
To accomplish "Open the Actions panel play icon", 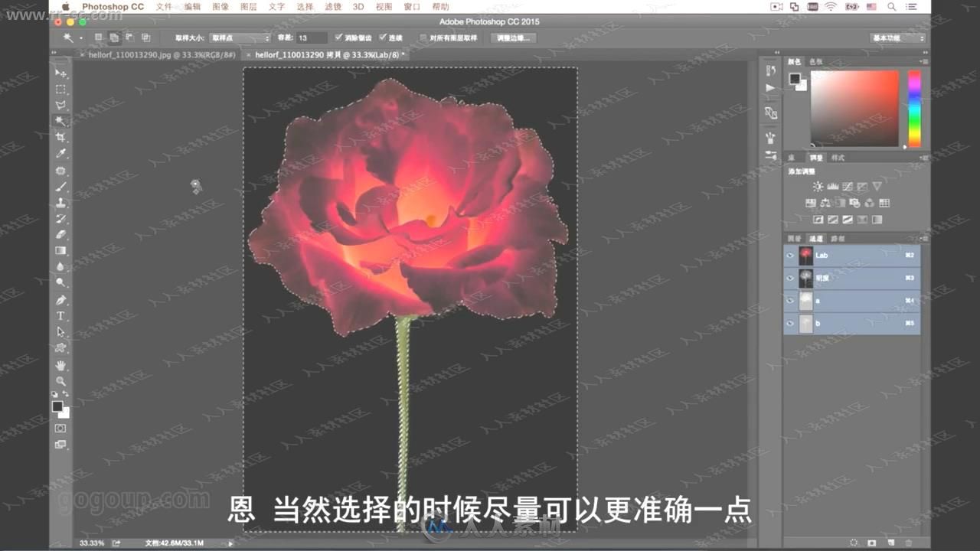I will click(x=770, y=88).
